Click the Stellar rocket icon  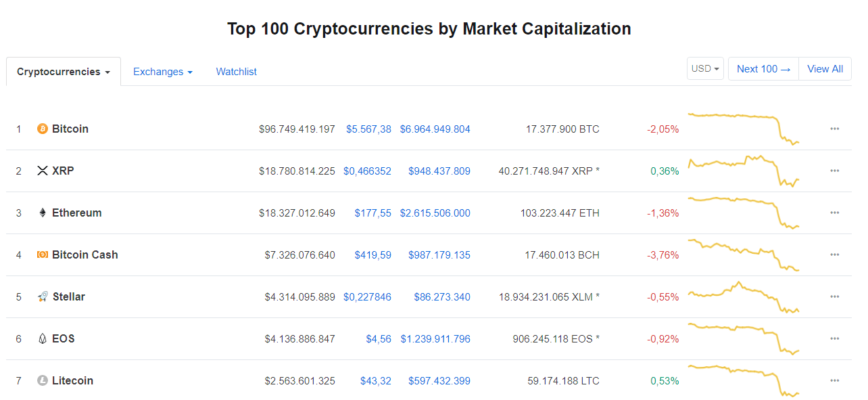[x=43, y=296]
